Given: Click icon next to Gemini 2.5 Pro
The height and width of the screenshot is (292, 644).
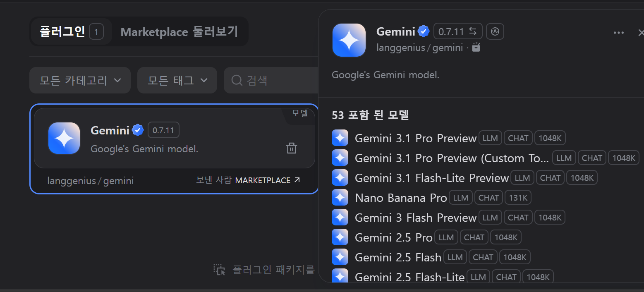Looking at the screenshot, I should [340, 237].
